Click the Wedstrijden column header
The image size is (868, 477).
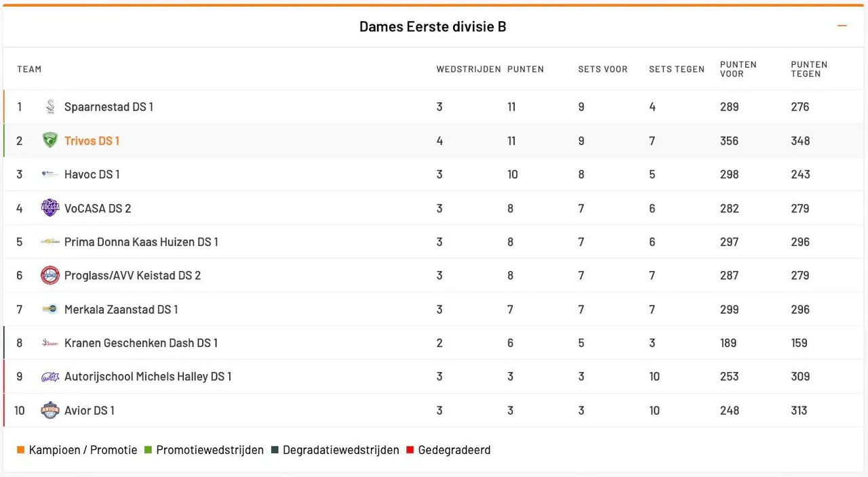click(469, 69)
